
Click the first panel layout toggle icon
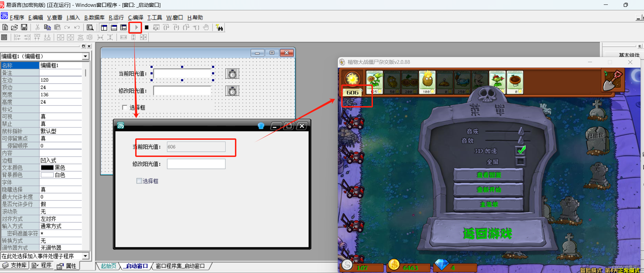[x=104, y=27]
